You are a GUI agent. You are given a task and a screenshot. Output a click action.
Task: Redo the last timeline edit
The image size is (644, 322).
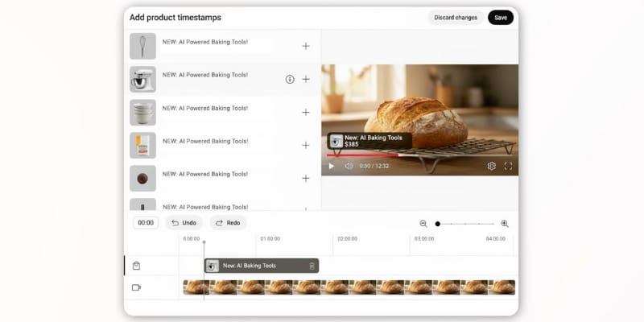point(228,223)
